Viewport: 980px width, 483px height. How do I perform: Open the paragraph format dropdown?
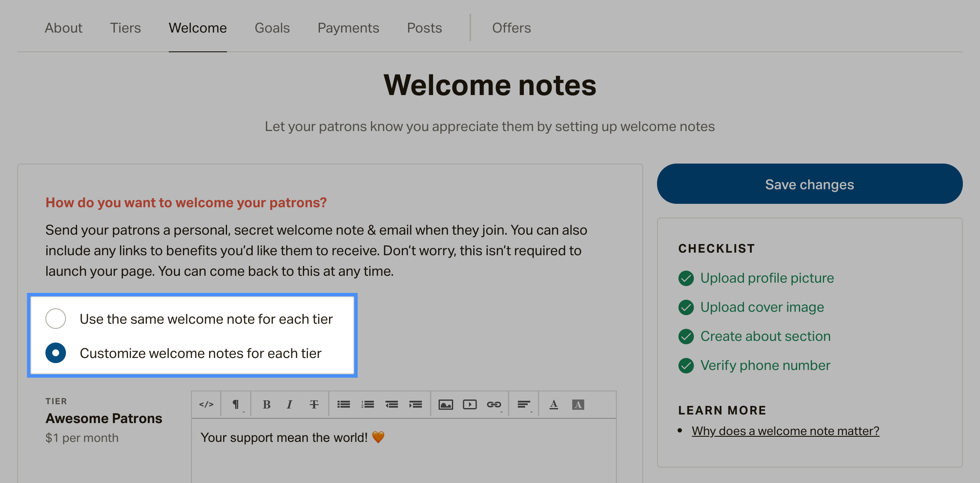(236, 404)
